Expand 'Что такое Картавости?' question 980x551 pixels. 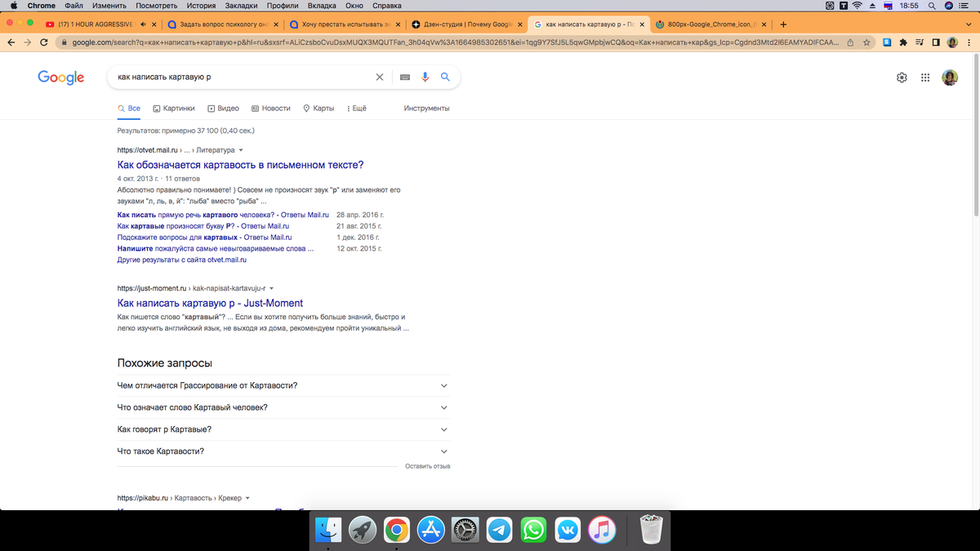(x=283, y=451)
